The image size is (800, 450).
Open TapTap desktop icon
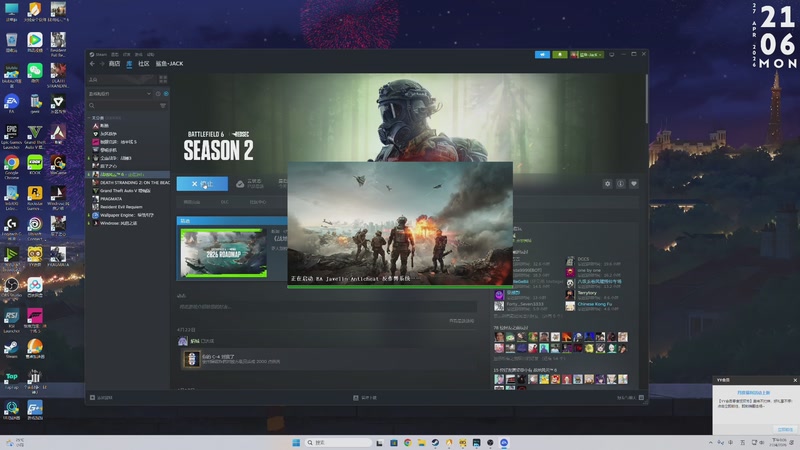(x=11, y=380)
